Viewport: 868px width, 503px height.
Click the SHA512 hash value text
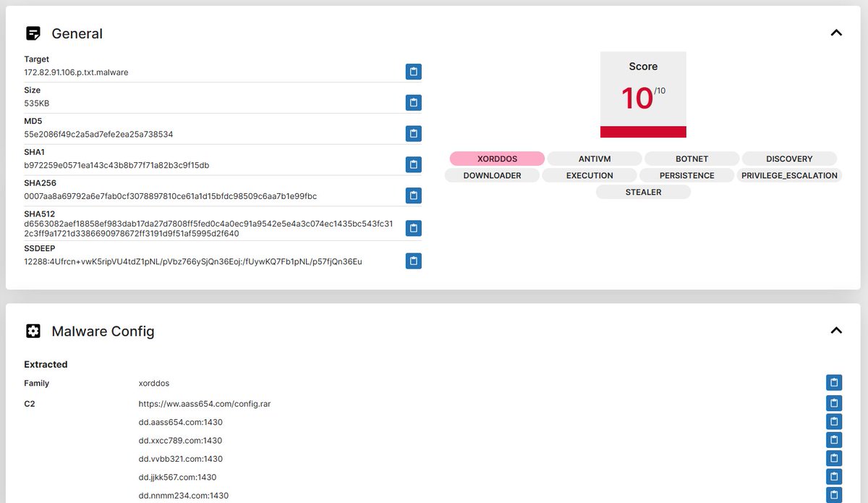[x=208, y=229]
